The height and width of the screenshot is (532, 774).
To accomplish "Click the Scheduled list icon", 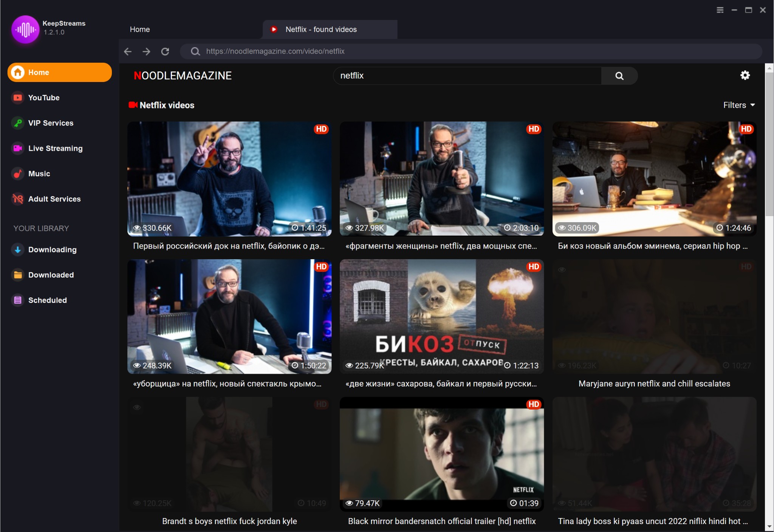I will (17, 300).
